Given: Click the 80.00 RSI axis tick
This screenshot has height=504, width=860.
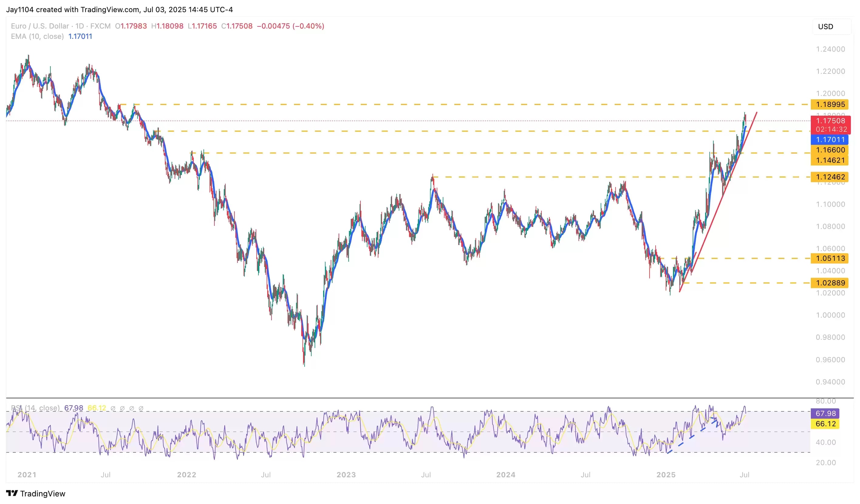Looking at the screenshot, I should click(x=825, y=401).
